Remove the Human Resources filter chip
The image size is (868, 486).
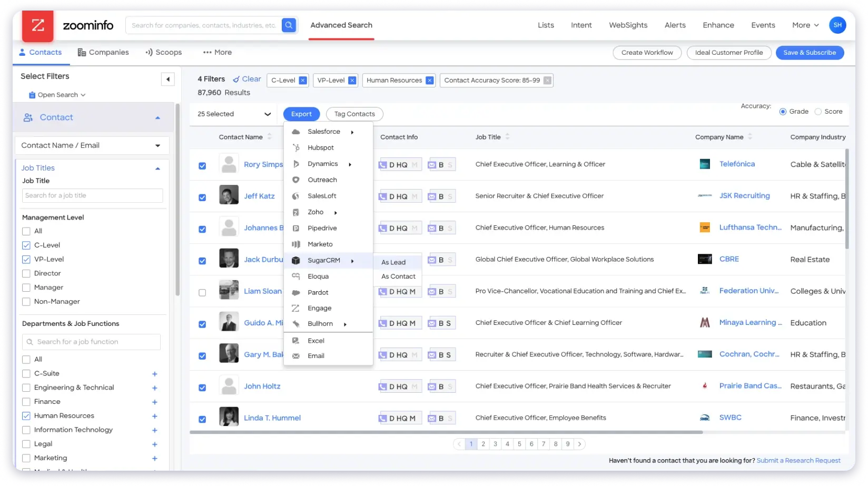[430, 81]
